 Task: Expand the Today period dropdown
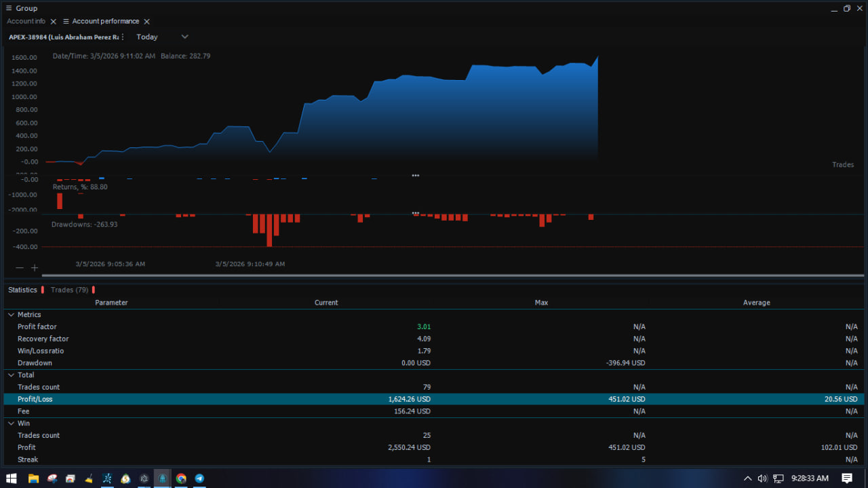(x=161, y=37)
